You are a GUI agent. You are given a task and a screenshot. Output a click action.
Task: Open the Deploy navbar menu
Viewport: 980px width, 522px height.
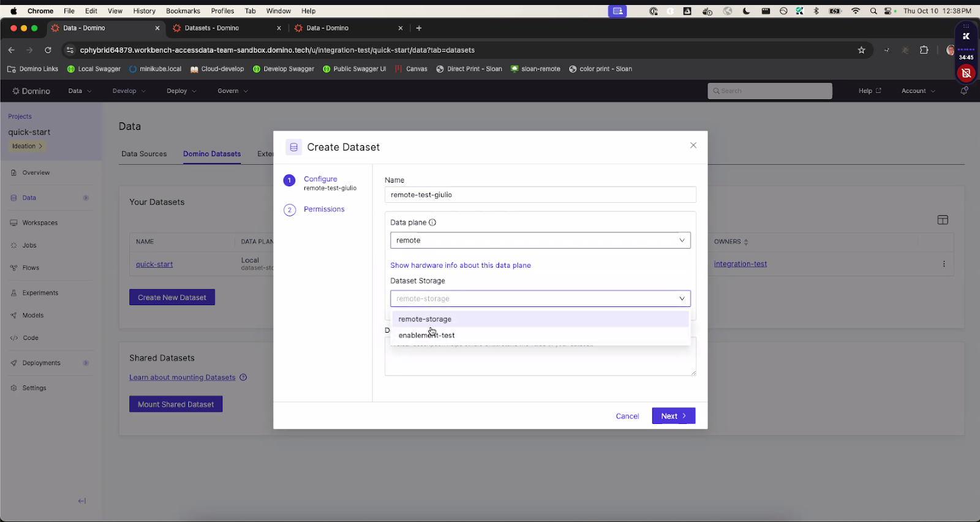(x=181, y=91)
